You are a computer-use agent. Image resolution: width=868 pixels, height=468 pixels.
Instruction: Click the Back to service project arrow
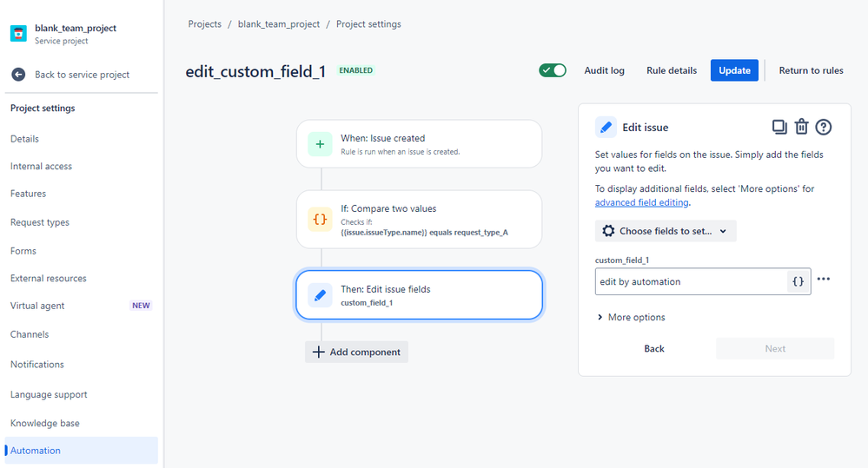[18, 74]
